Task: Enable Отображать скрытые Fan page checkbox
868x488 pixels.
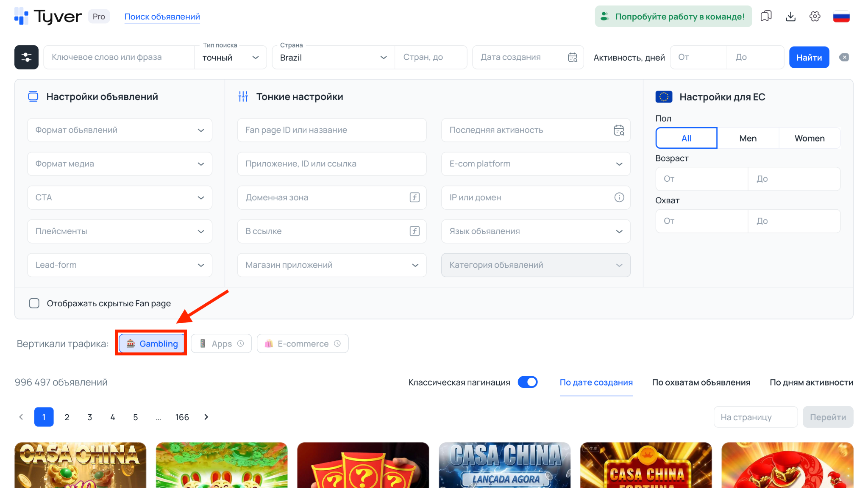Action: 34,303
